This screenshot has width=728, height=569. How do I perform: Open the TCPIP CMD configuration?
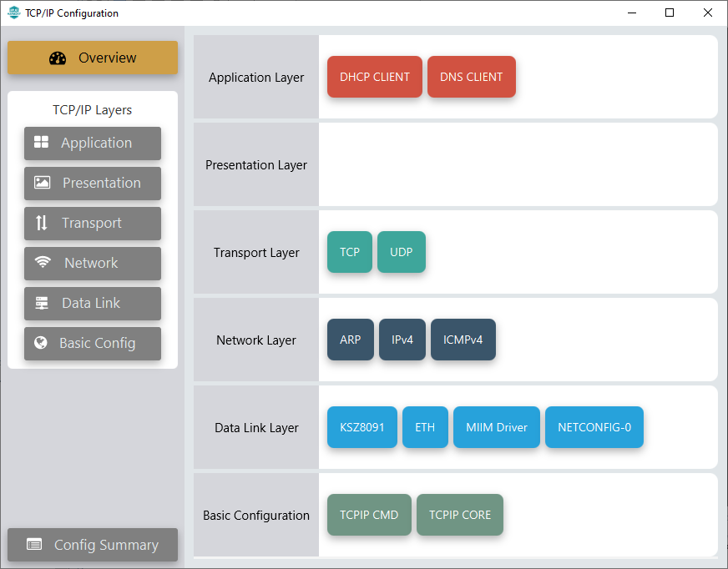click(x=369, y=515)
